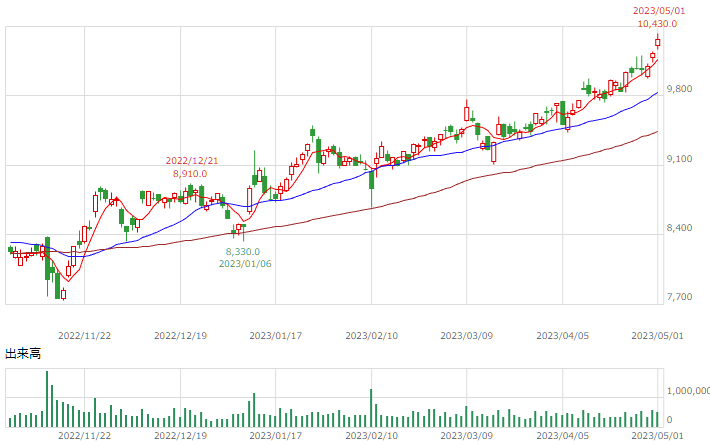
Task: Click the latest red candlestick below 10,430.0
Action: [657, 42]
